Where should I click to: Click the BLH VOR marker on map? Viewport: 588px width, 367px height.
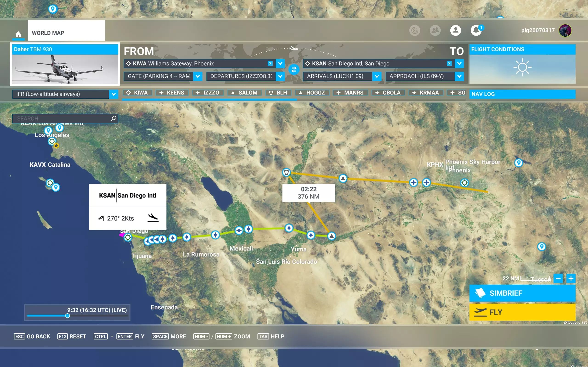pos(286,172)
